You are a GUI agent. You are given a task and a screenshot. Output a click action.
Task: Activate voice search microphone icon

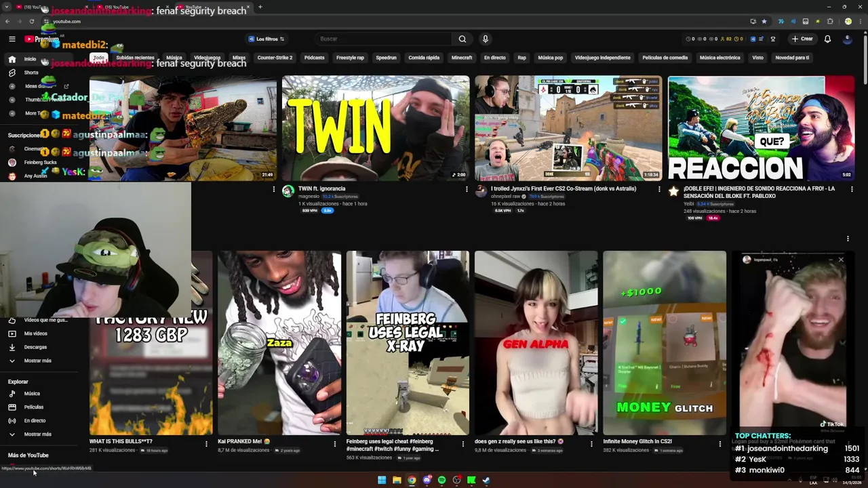[x=485, y=39]
